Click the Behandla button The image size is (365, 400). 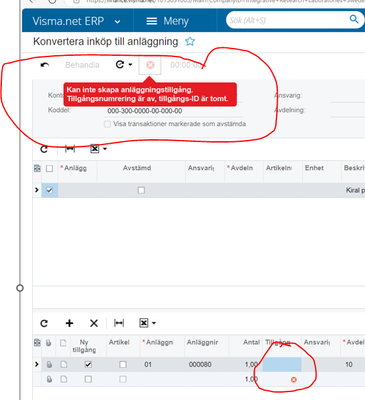[82, 65]
